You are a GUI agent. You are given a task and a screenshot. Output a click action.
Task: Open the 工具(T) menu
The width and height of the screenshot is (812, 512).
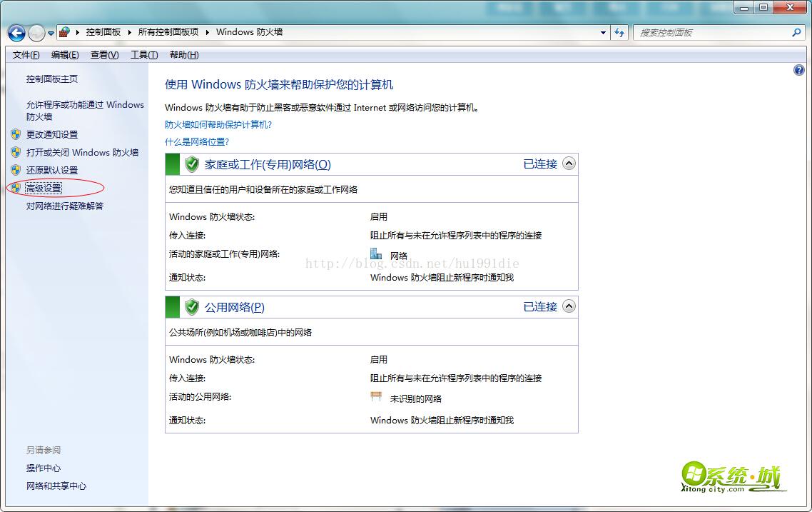(x=143, y=55)
